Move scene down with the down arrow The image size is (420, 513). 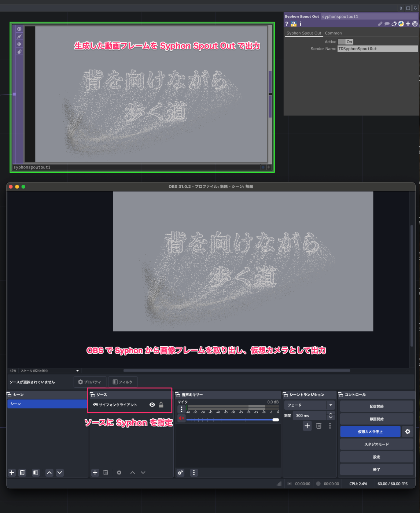tap(60, 472)
